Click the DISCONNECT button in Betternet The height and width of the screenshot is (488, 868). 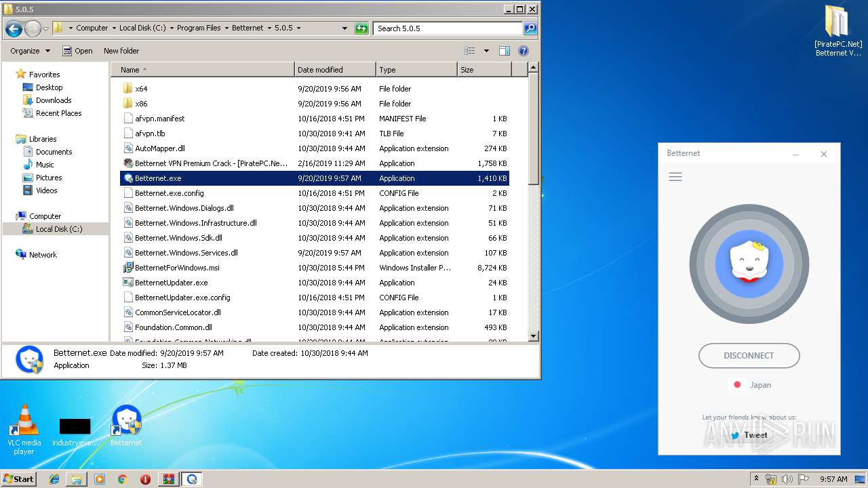coord(749,355)
